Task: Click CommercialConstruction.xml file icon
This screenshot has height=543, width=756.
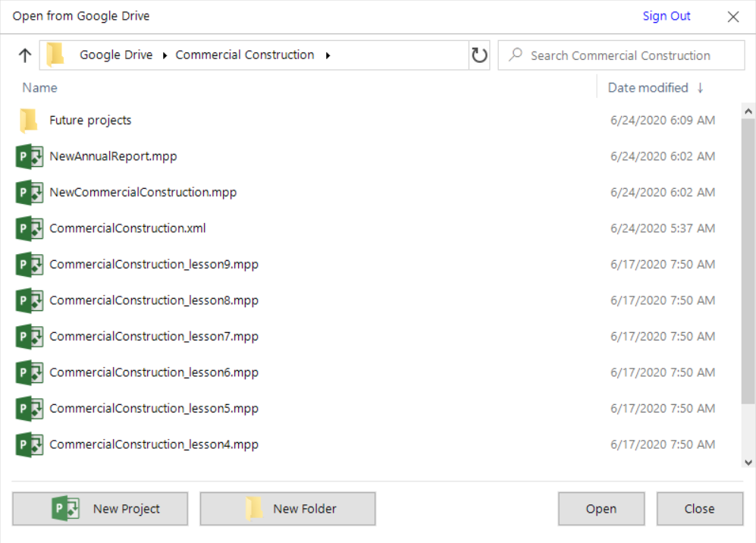Action: coord(30,228)
